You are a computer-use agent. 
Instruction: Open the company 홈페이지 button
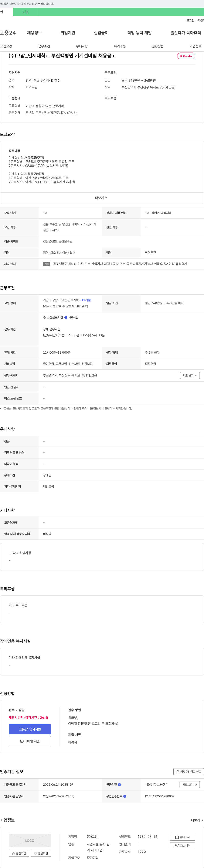pos(183,837)
